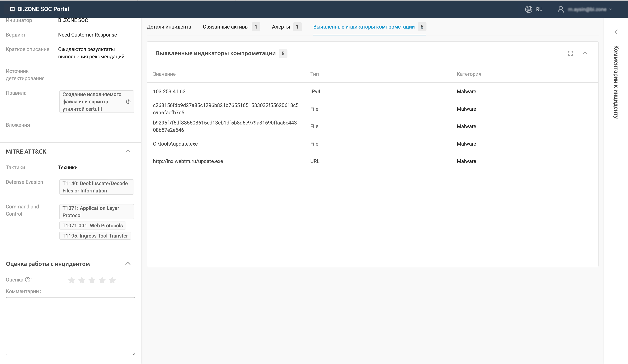
Task: Click the user profile icon
Action: pos(560,9)
